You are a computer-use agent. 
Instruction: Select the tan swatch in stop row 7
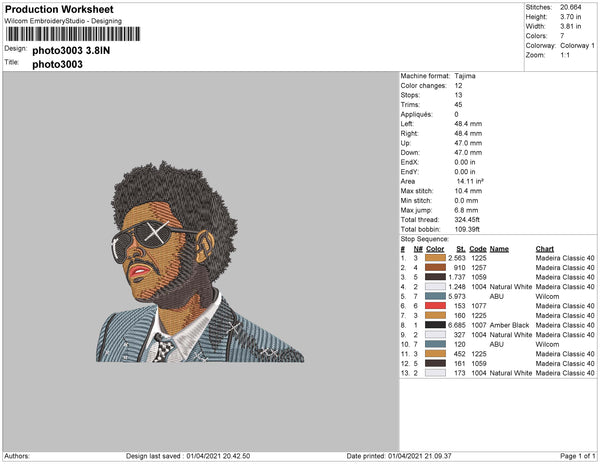[x=435, y=316]
